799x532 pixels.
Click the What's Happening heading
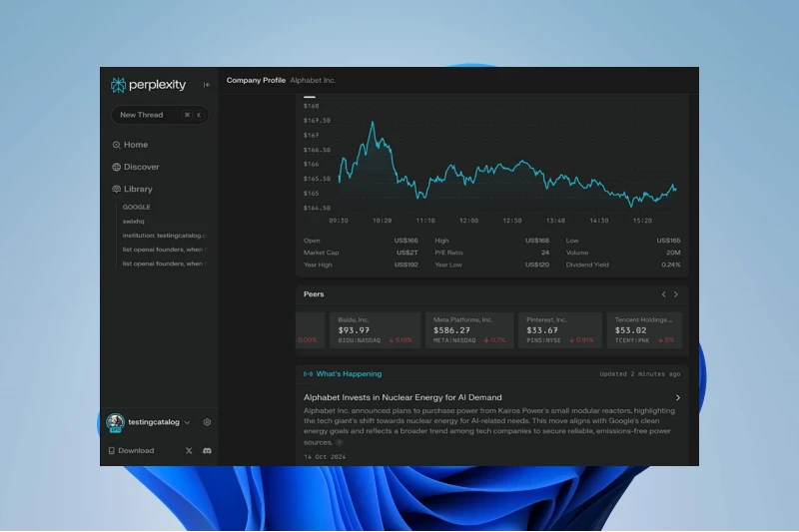pyautogui.click(x=349, y=374)
